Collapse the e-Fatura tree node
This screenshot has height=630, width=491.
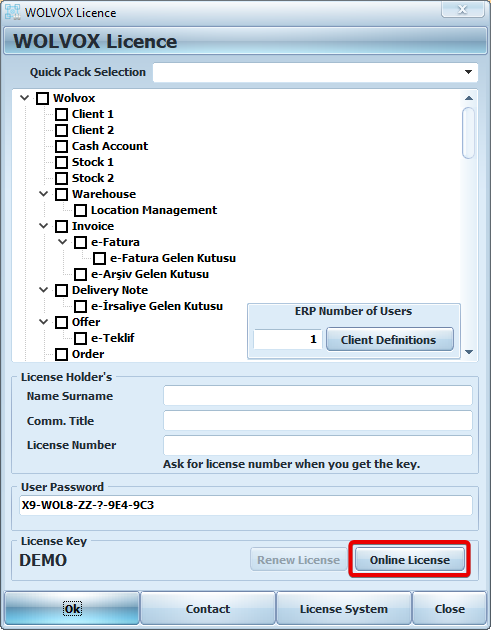(x=62, y=242)
